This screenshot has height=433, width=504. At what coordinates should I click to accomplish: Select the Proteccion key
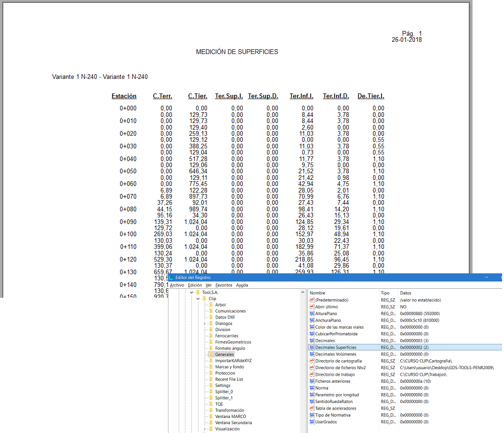pos(225,373)
